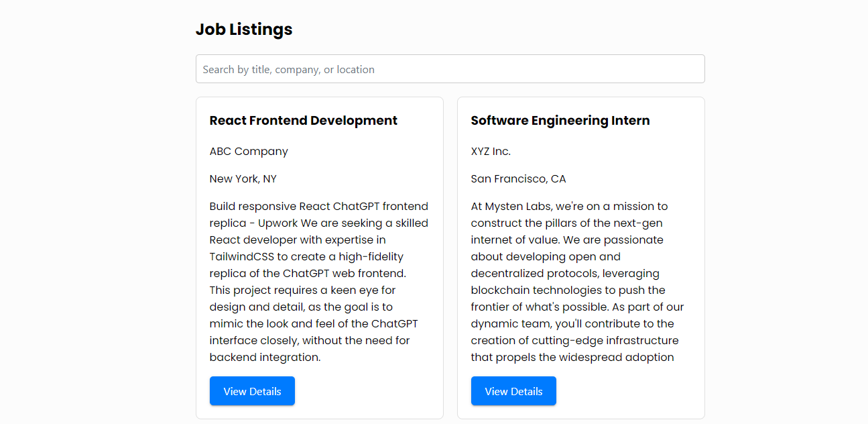The image size is (868, 424).
Task: Open View Details for Software Engineering Intern
Action: [513, 391]
